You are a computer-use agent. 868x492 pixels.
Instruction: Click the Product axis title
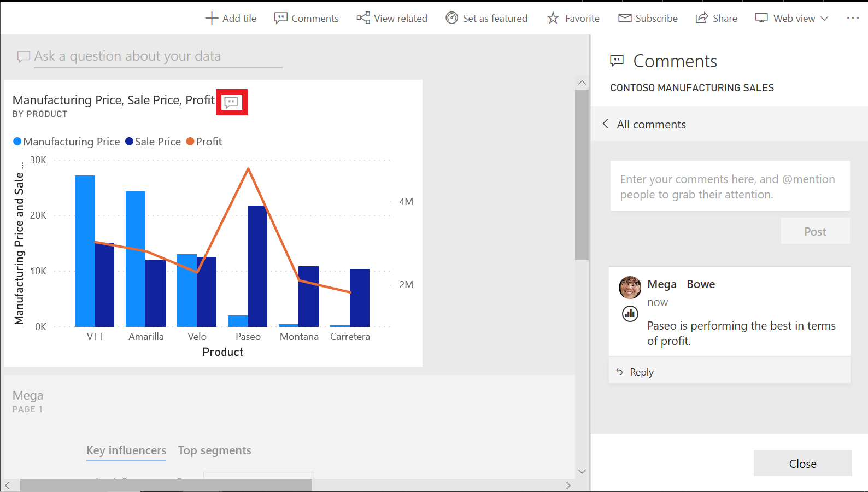coord(222,352)
